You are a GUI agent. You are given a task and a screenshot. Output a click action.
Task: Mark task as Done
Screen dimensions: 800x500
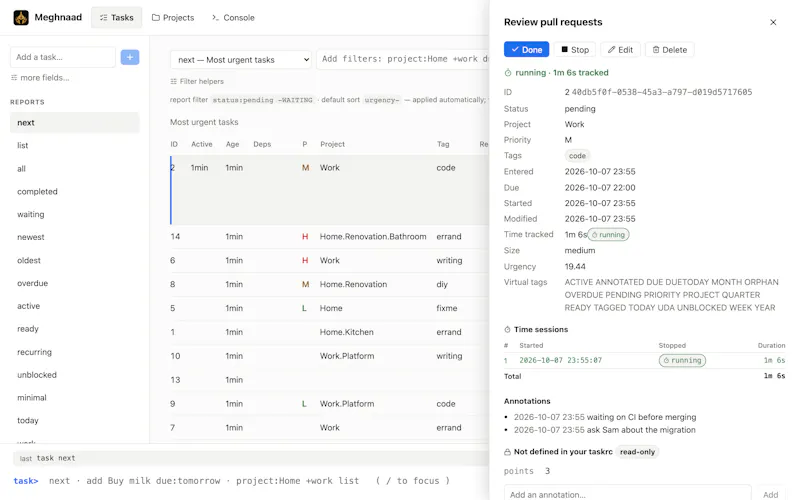527,49
